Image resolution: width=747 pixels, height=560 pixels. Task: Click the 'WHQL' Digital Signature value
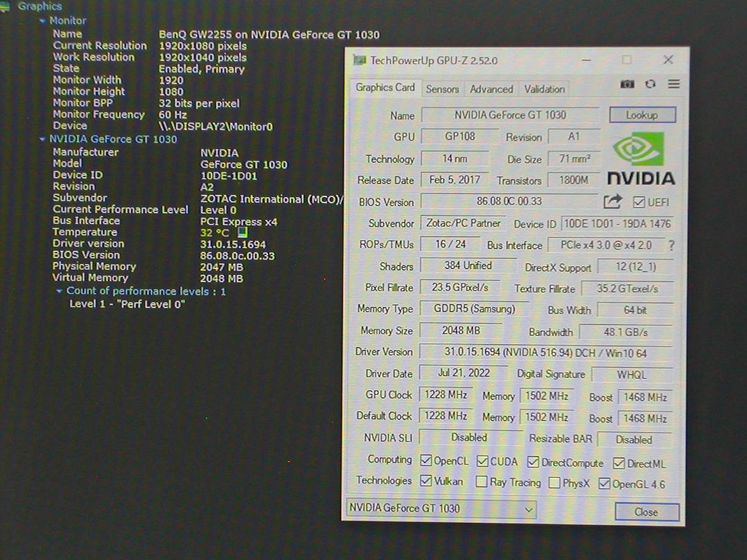631,375
